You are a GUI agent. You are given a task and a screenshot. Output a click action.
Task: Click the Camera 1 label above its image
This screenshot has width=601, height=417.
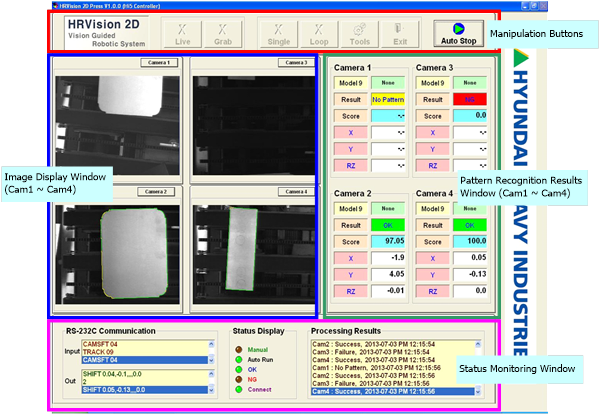coord(159,62)
